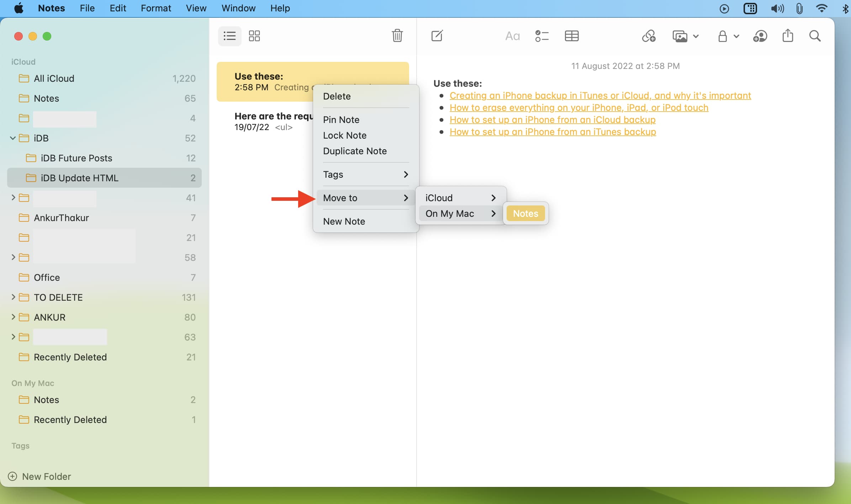The height and width of the screenshot is (504, 851).
Task: Open the volume control in menu bar
Action: point(777,8)
